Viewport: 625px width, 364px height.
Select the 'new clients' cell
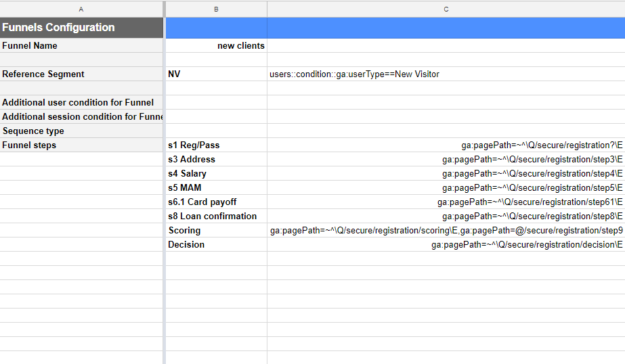(x=216, y=46)
